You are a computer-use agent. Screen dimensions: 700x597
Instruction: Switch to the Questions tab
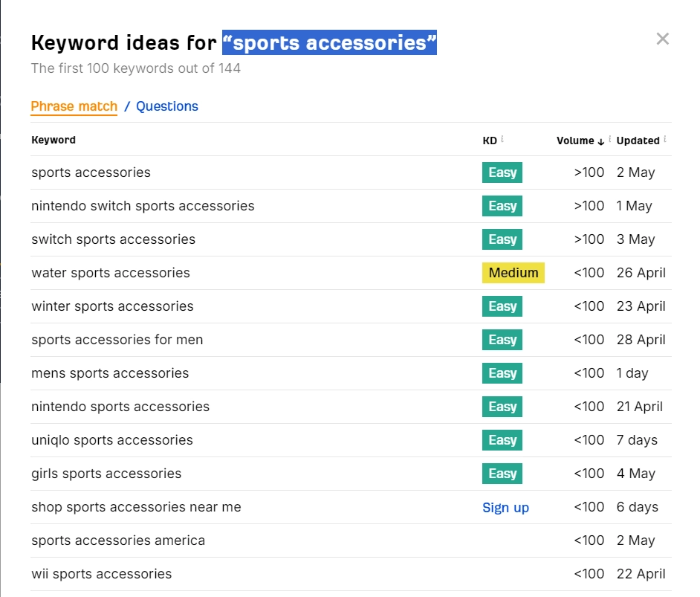point(167,106)
